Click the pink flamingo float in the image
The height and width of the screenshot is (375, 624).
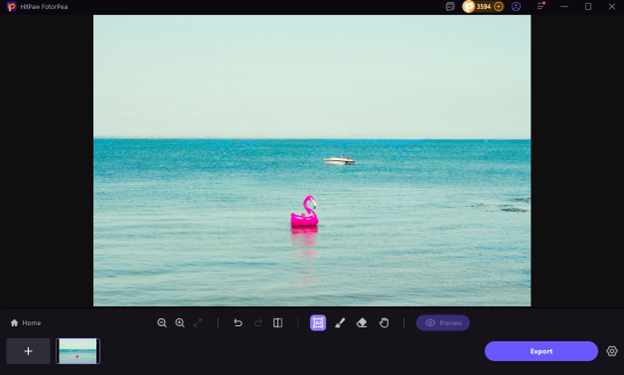click(304, 212)
